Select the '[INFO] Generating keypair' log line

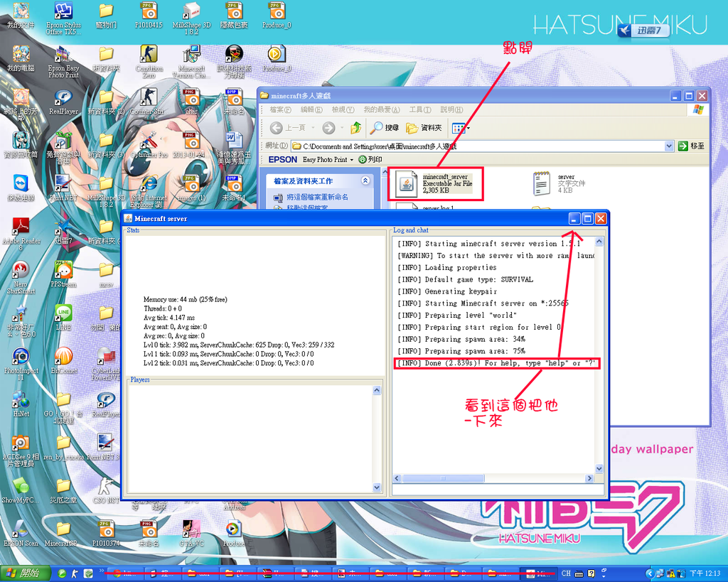(447, 291)
